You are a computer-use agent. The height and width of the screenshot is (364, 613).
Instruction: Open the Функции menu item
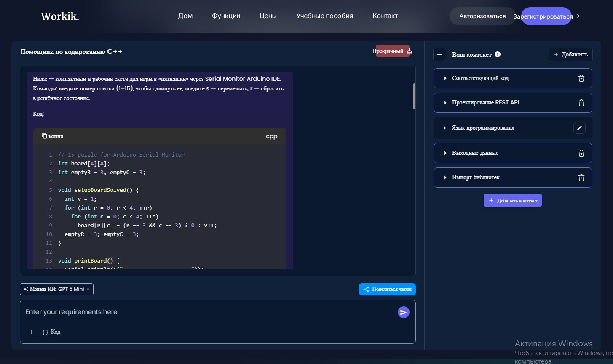226,16
